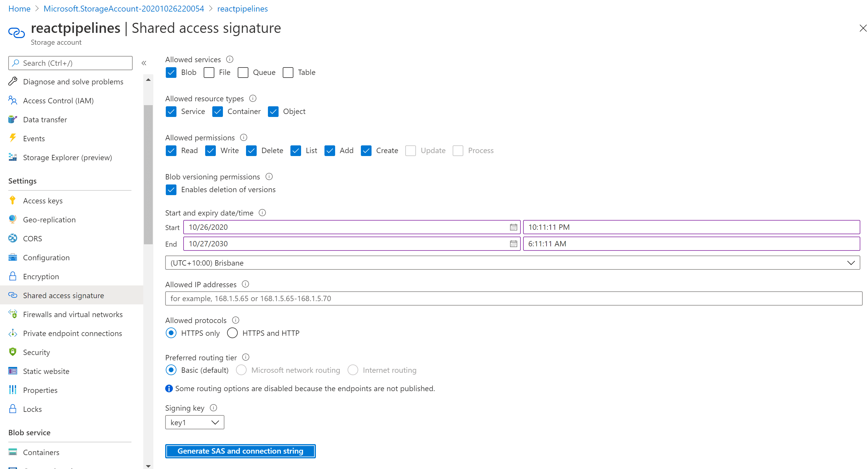
Task: Go to the Encryption settings page
Action: coord(41,276)
